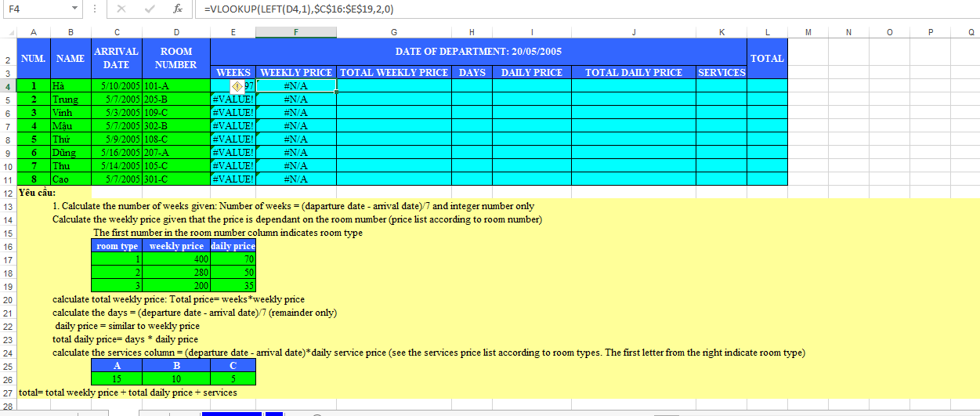Select column Q header
The height and width of the screenshot is (416, 980).
click(971, 32)
